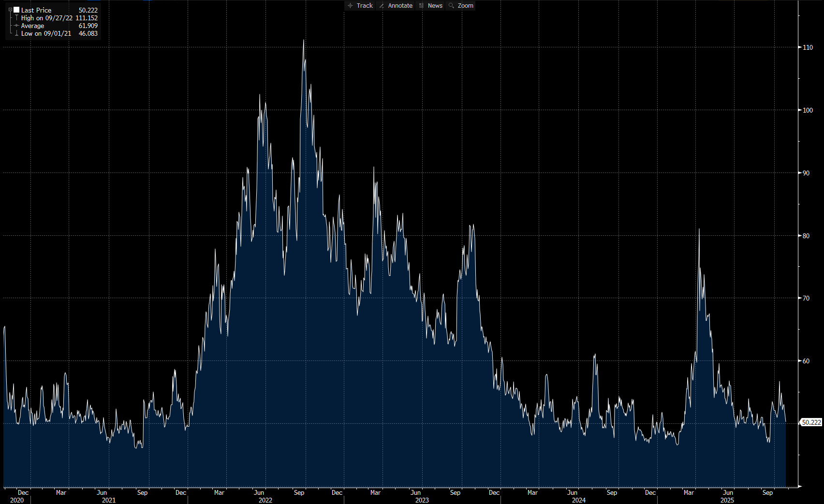Image resolution: width=824 pixels, height=504 pixels.
Task: Select the Zoom magnifier tool
Action: (461, 5)
